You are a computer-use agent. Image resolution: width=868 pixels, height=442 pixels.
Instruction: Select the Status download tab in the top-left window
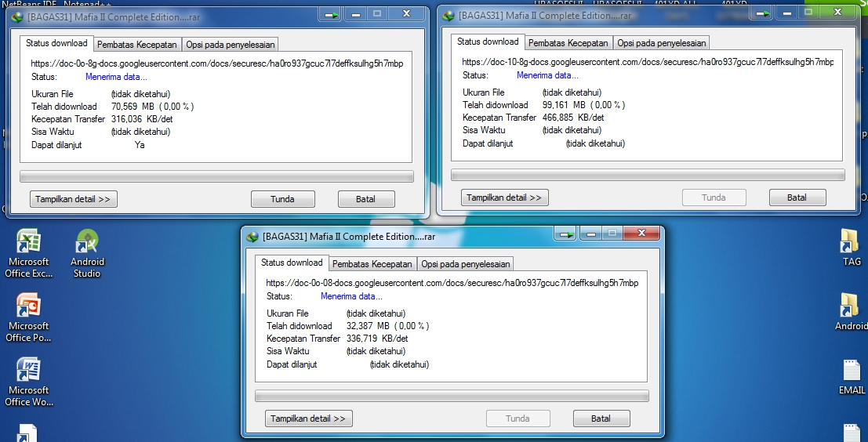[56, 43]
